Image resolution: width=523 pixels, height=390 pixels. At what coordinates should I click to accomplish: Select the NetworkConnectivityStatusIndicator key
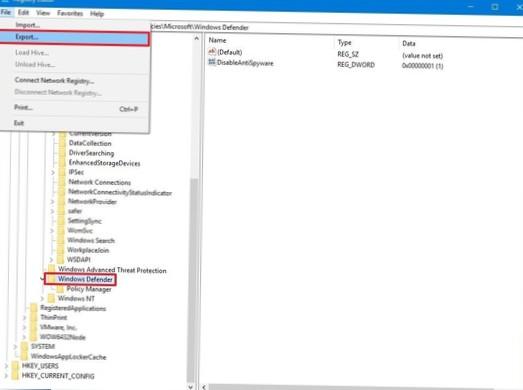[120, 192]
